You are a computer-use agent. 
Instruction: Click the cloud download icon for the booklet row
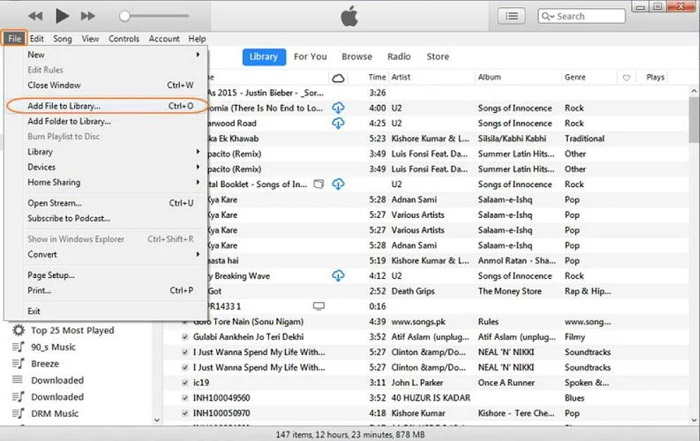pos(338,184)
